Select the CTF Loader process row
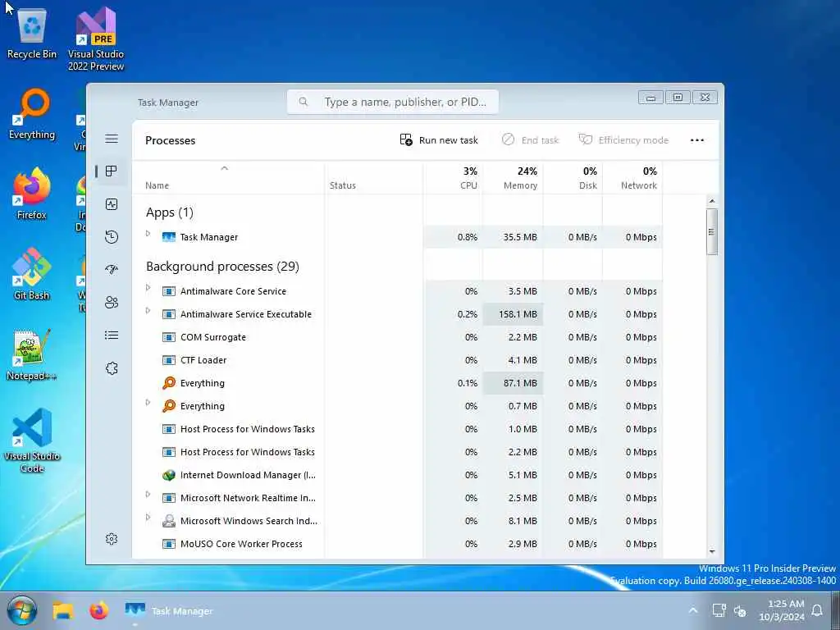This screenshot has width=840, height=630. pyautogui.click(x=398, y=360)
